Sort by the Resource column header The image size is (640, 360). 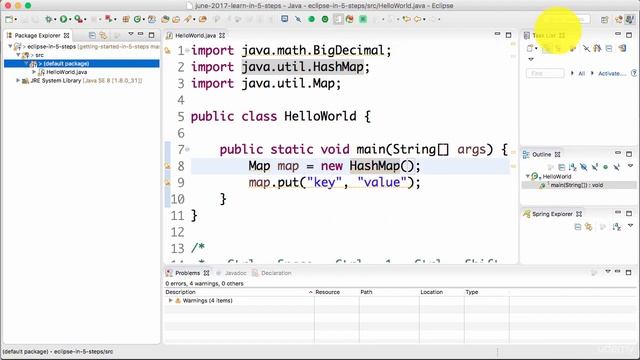click(337, 292)
